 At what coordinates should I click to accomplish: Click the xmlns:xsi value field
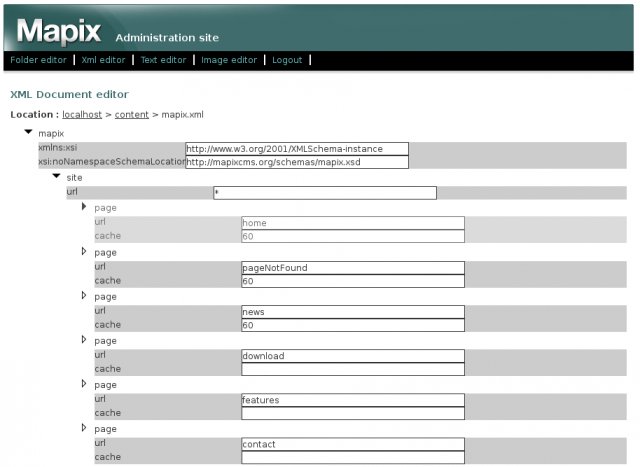(x=297, y=149)
